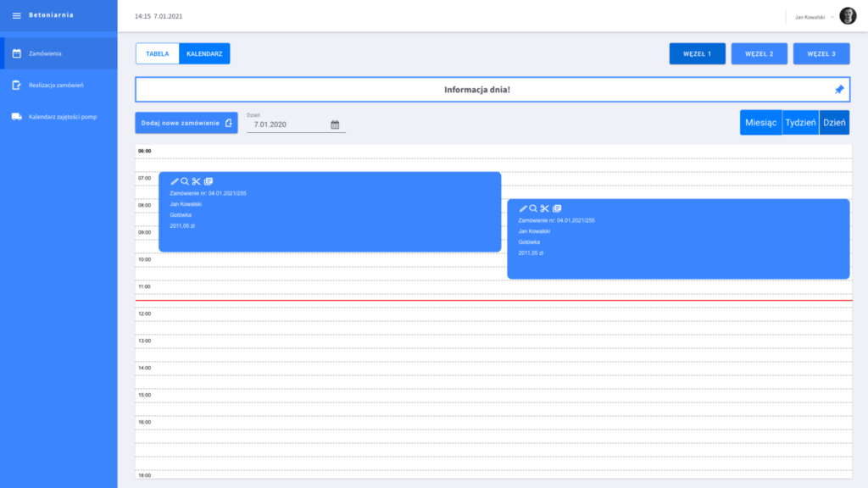The height and width of the screenshot is (488, 868).
Task: Open the calendar date picker icon
Action: [335, 125]
